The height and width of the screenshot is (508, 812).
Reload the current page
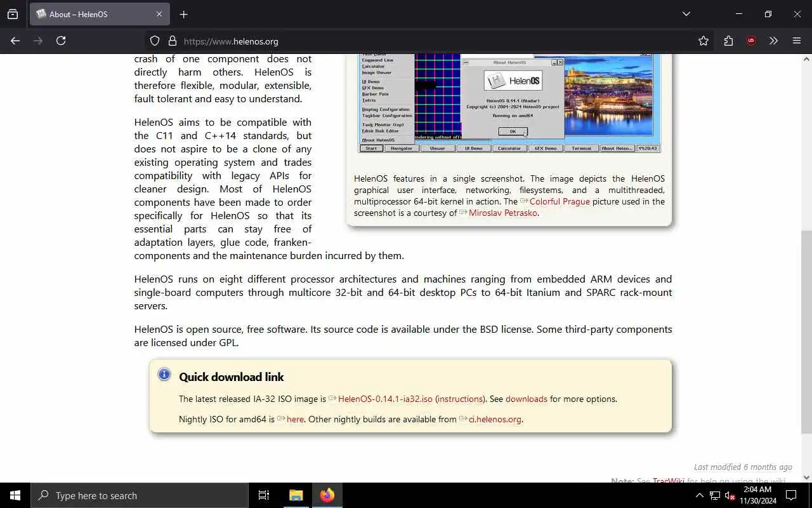click(61, 41)
